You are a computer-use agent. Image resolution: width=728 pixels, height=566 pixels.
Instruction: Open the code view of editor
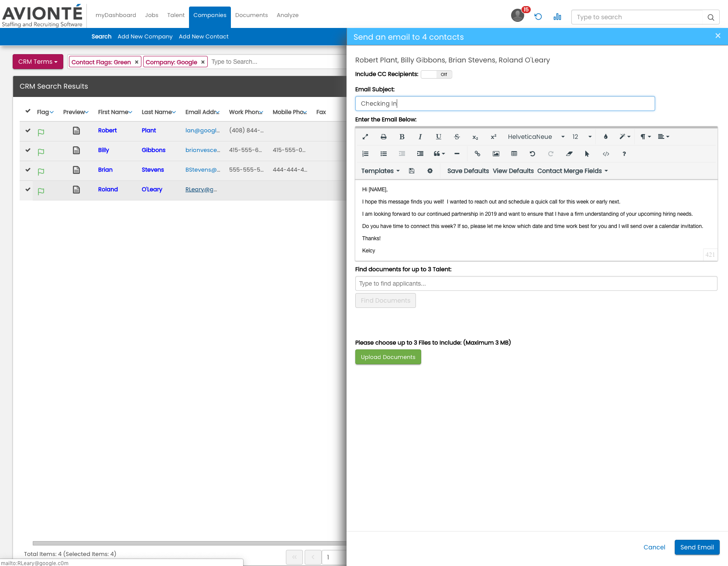(606, 154)
